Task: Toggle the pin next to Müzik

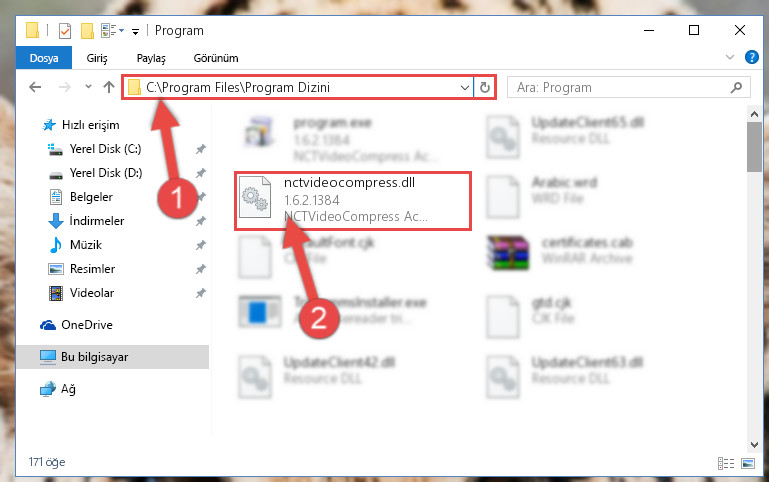Action: 201,245
